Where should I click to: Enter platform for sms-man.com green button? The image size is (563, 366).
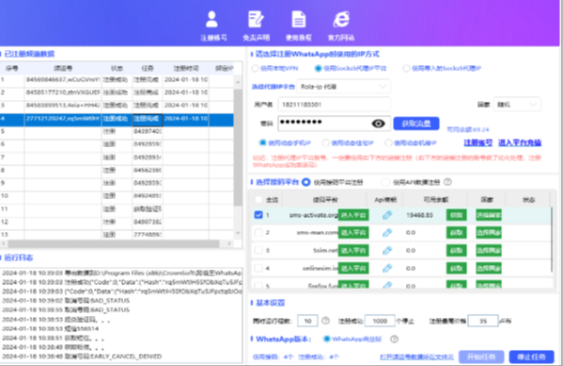point(353,233)
